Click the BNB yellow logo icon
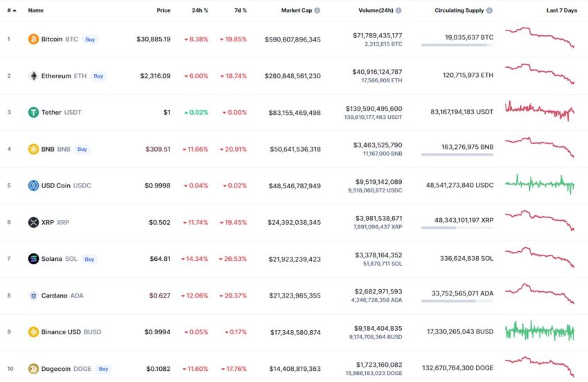The image size is (588, 382). coord(33,149)
